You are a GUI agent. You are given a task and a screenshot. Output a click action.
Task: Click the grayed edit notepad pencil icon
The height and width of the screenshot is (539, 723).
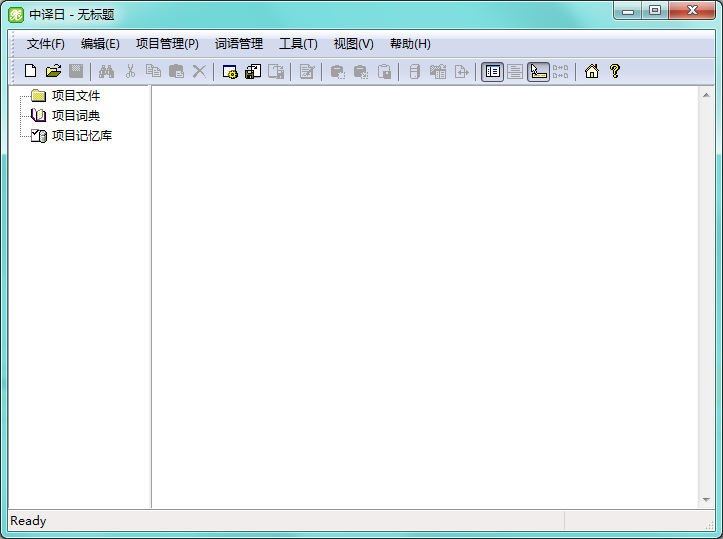click(x=307, y=71)
